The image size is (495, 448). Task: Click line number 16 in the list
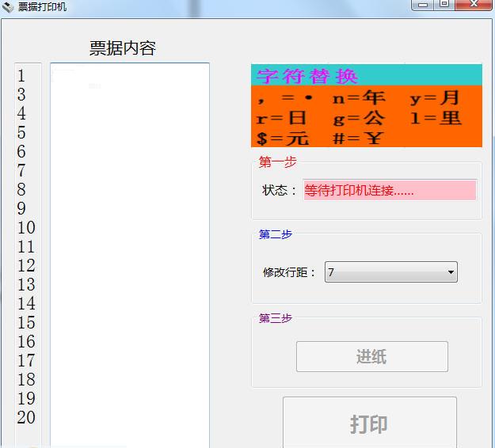coord(26,342)
